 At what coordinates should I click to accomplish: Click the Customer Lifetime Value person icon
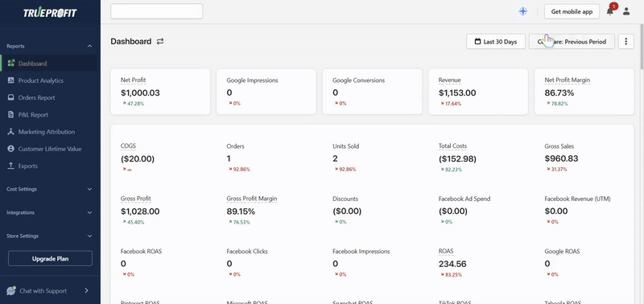point(11,149)
